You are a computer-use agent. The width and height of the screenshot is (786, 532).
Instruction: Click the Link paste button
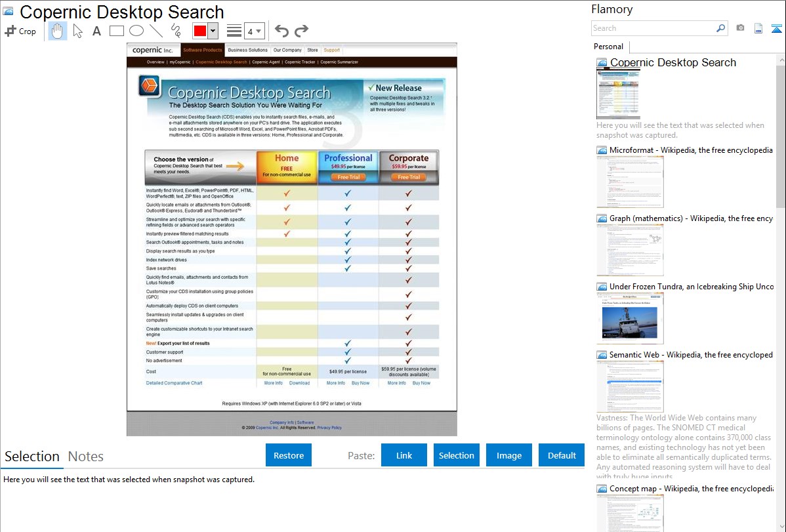coord(404,455)
